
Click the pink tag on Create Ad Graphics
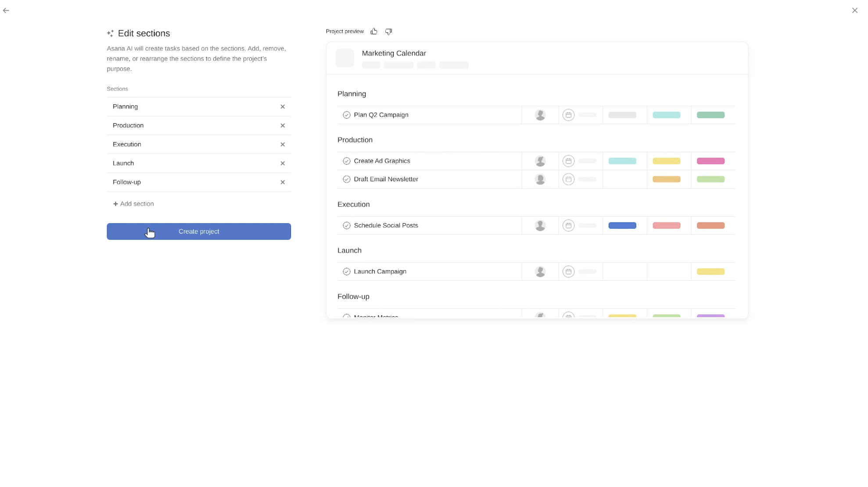pyautogui.click(x=710, y=161)
